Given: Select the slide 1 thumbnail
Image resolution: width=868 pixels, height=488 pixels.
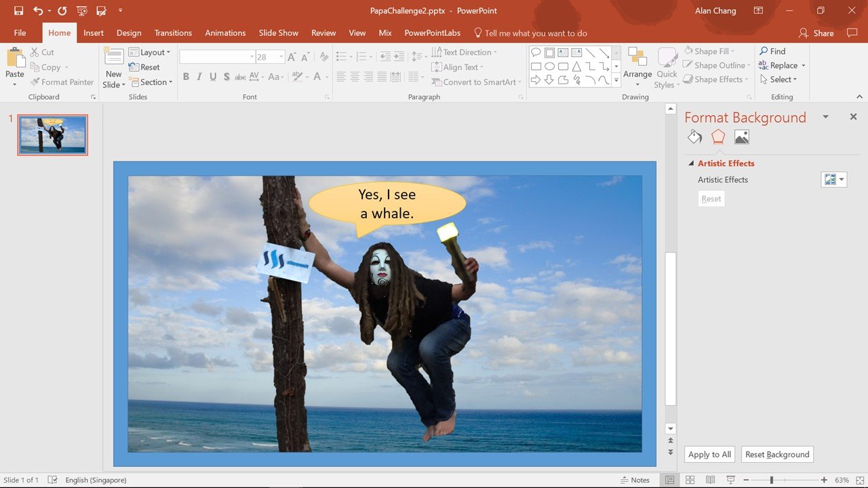Looking at the screenshot, I should tap(53, 135).
